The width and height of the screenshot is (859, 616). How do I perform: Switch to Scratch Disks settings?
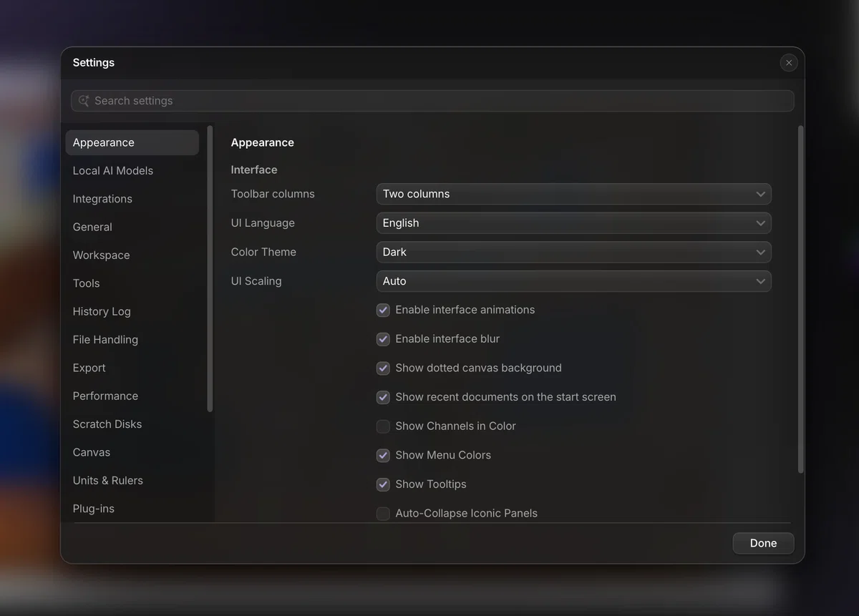tap(132, 424)
